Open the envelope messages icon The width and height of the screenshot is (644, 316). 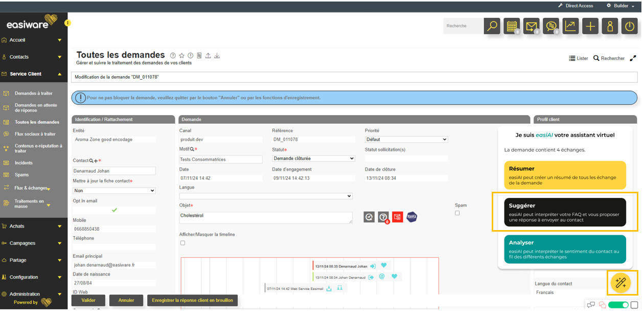(x=532, y=26)
